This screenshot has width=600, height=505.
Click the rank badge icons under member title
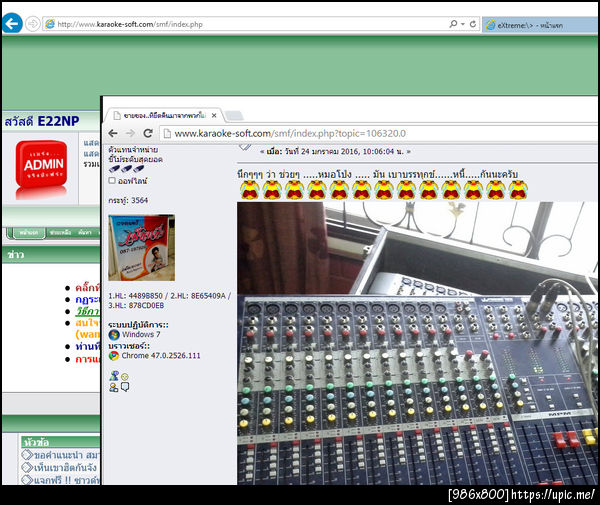(x=126, y=169)
